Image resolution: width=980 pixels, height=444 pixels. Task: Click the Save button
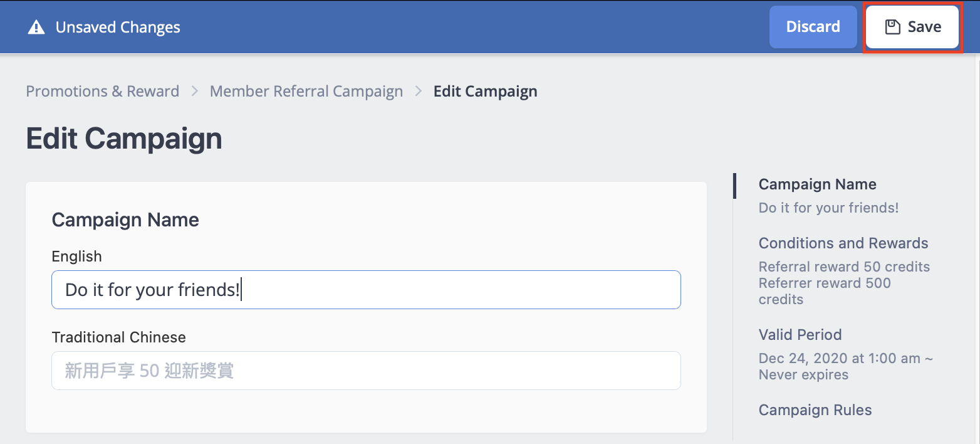point(912,27)
